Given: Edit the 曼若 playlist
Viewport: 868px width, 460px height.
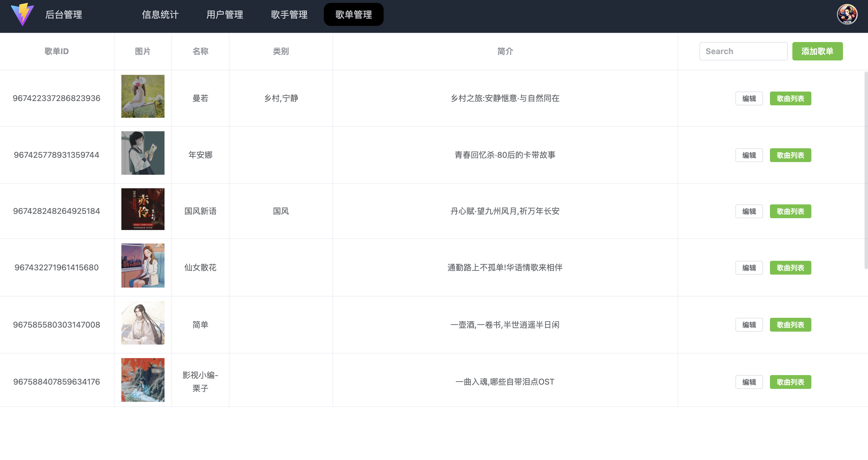Looking at the screenshot, I should [749, 98].
